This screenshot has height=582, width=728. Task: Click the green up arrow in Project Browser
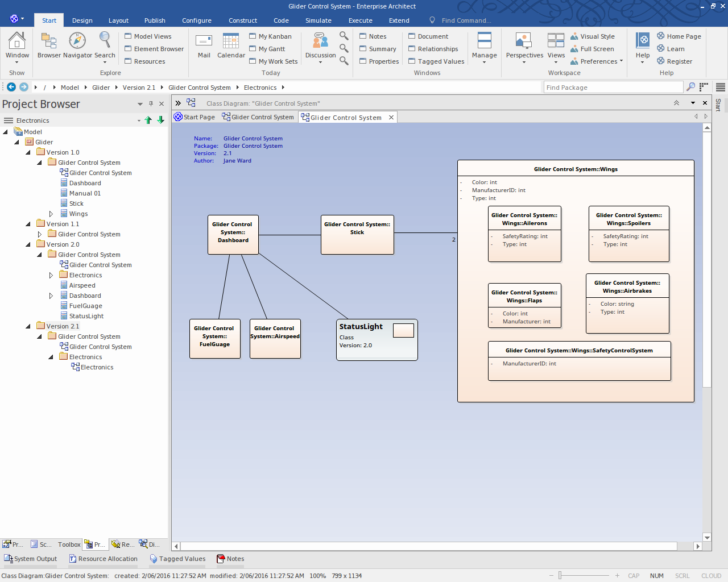tap(148, 120)
